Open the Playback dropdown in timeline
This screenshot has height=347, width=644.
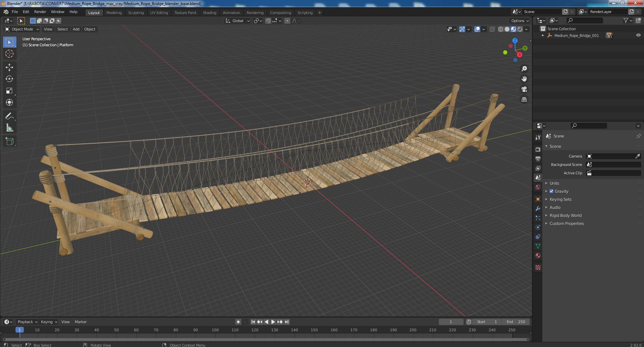point(27,322)
